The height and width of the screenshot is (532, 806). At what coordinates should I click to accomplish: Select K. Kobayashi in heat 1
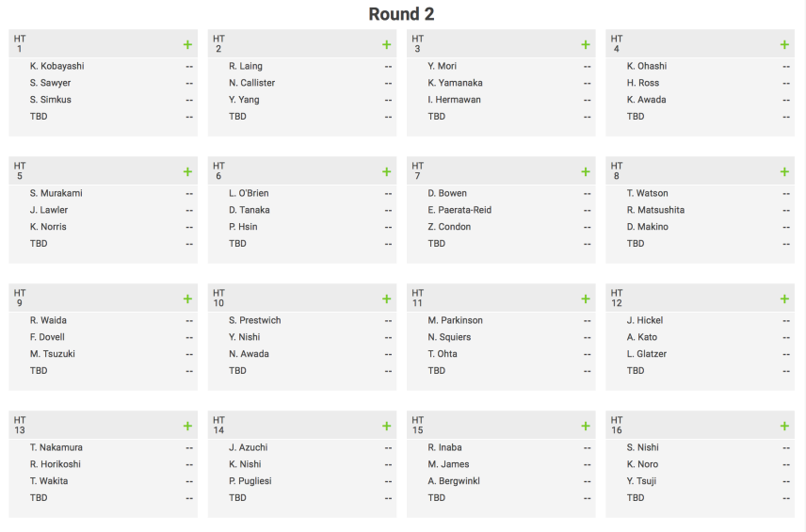(x=57, y=66)
